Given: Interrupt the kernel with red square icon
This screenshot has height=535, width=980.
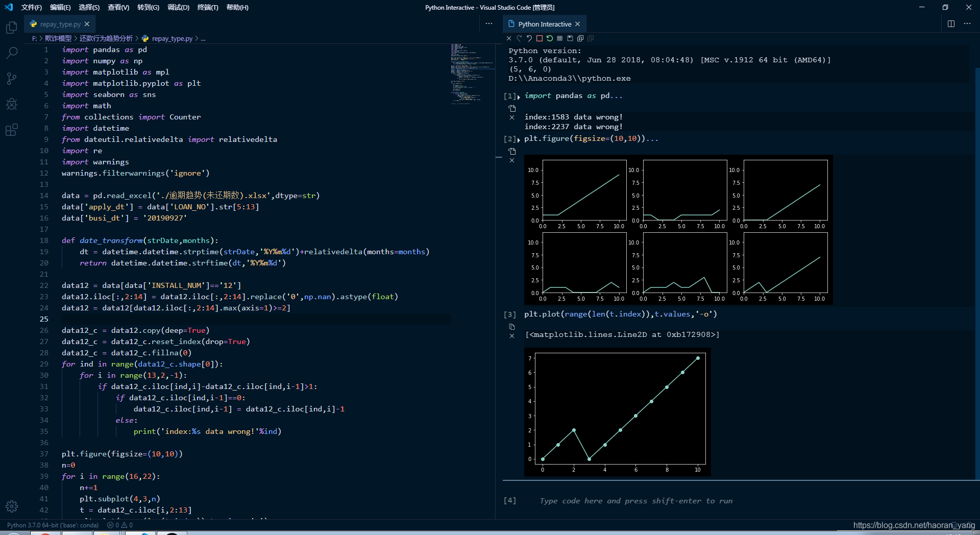Looking at the screenshot, I should (540, 38).
